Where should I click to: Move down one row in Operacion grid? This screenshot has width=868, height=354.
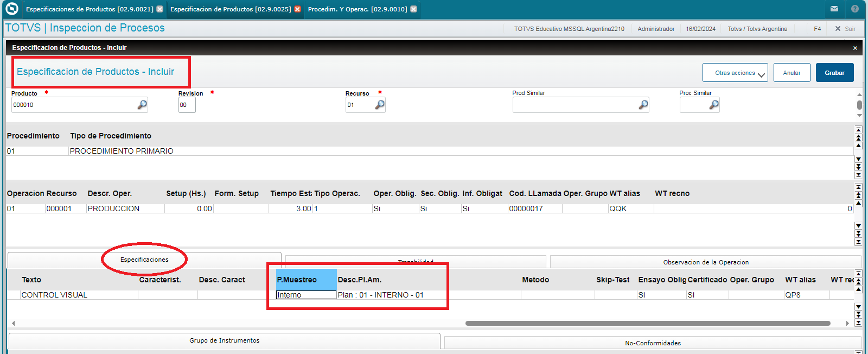click(858, 226)
